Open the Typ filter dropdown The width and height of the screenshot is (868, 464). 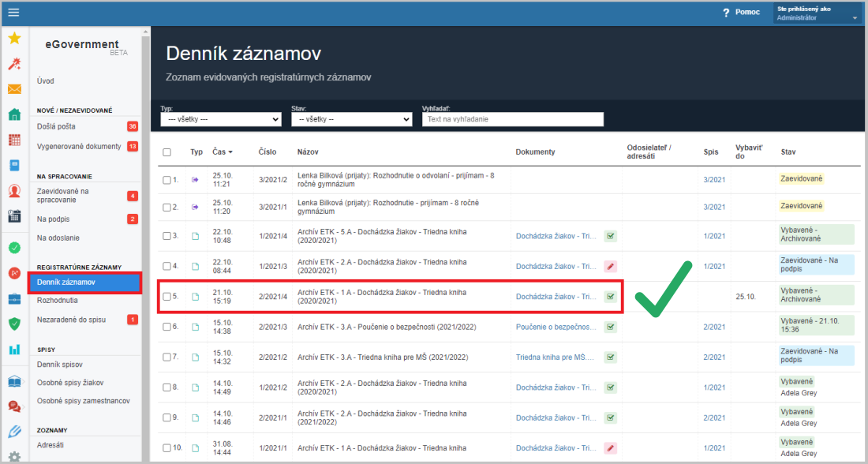pos(221,119)
